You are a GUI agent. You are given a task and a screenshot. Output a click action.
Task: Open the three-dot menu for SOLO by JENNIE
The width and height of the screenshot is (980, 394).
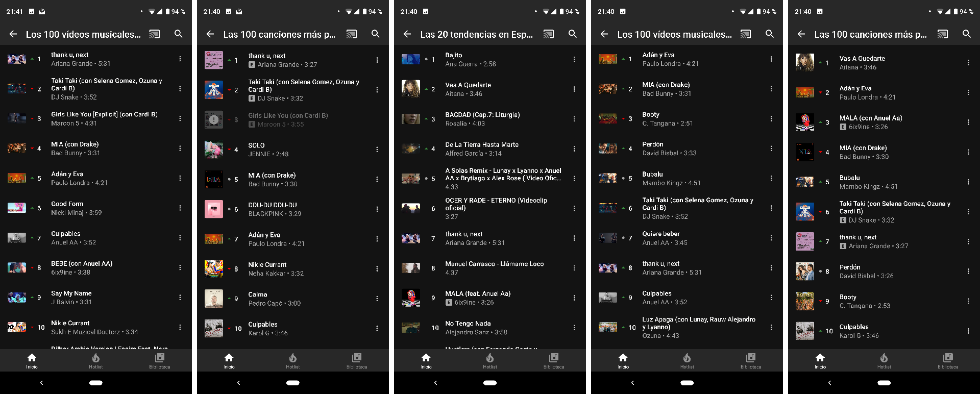point(377,149)
